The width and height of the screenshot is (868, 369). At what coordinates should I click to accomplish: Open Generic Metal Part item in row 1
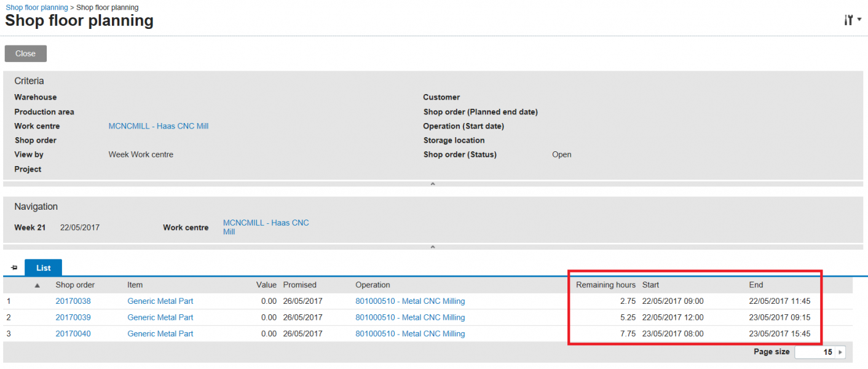click(160, 301)
